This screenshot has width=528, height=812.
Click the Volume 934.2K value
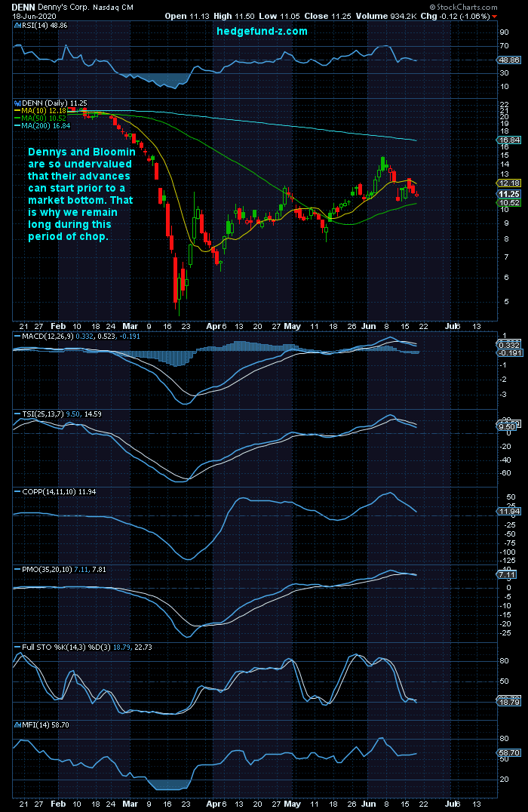[387, 16]
